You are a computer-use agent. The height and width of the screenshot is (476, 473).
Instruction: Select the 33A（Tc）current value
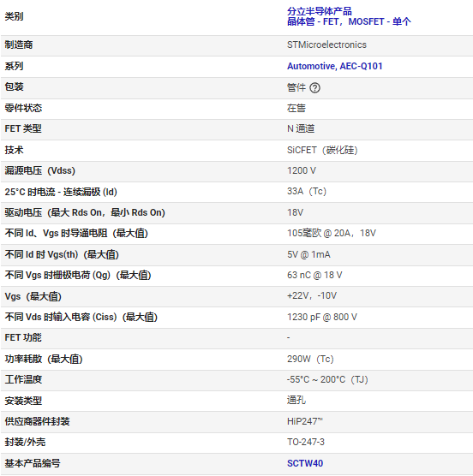pyautogui.click(x=307, y=191)
